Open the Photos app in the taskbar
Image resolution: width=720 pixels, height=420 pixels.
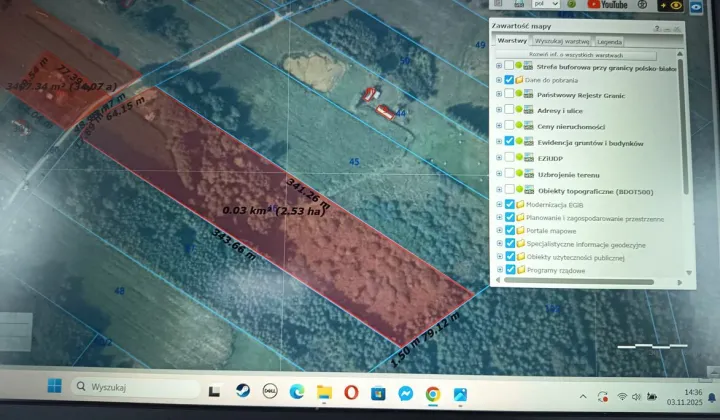point(460,394)
